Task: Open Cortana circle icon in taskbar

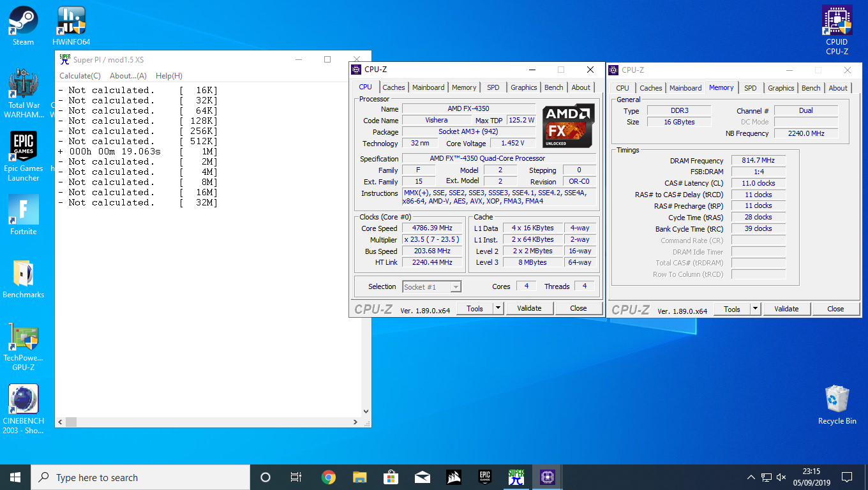Action: (x=266, y=477)
